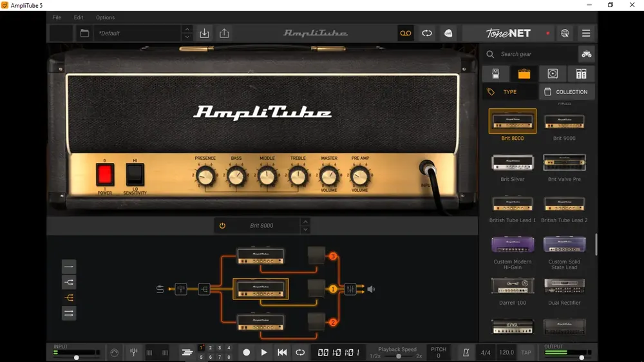Flip the Hi/Lo Sensitivity switch
Image resolution: width=644 pixels, height=362 pixels.
(x=135, y=174)
